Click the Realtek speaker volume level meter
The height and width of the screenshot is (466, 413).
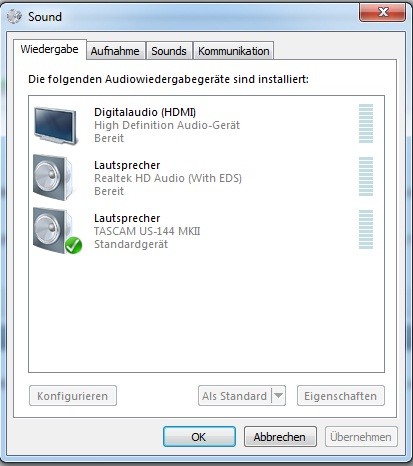[x=366, y=176]
